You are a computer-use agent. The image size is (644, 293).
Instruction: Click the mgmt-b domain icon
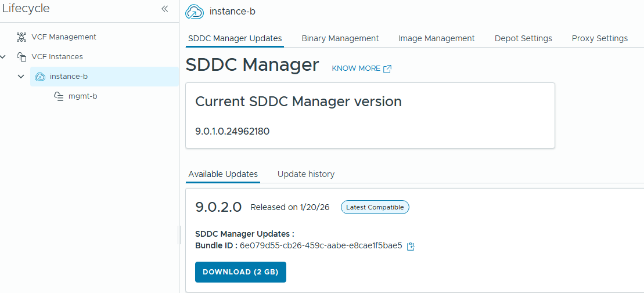pos(59,96)
